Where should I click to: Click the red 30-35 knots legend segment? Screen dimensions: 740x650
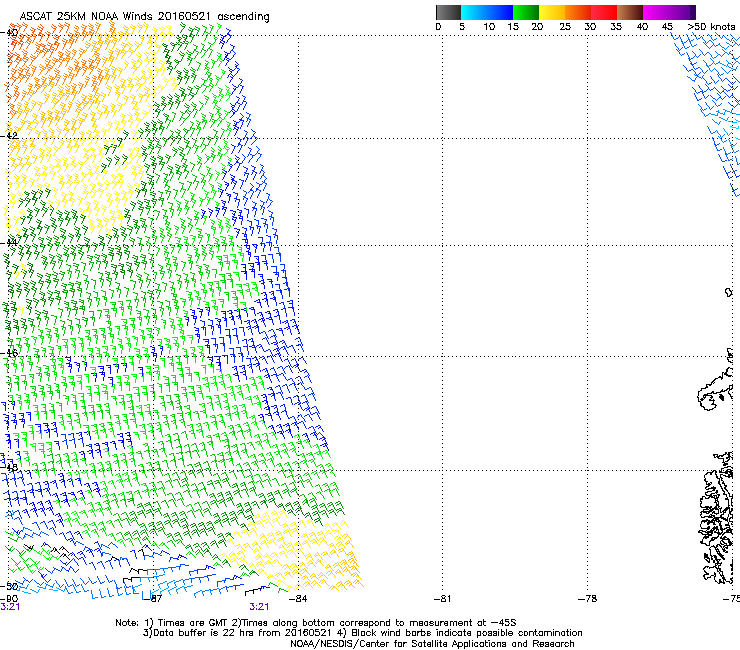tap(604, 12)
